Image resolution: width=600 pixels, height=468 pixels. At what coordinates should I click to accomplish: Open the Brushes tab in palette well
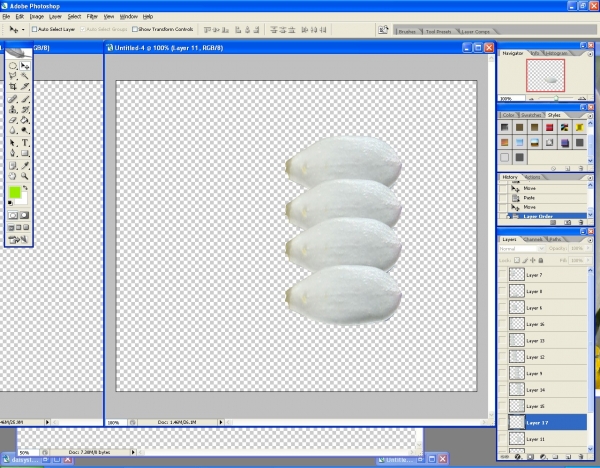[407, 32]
